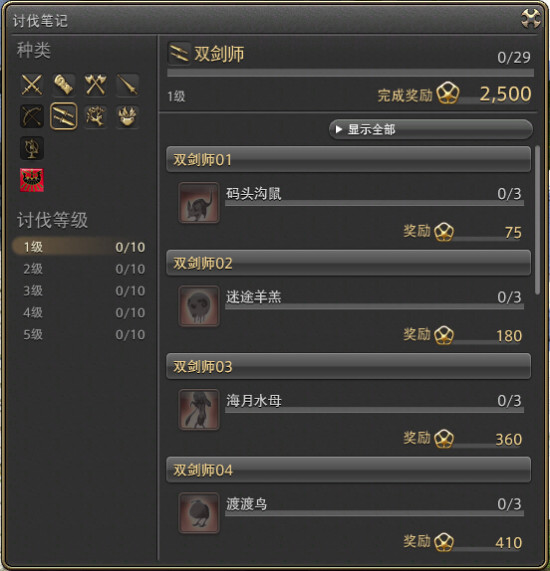Click the 海月水母 monster thumbnail
The height and width of the screenshot is (571, 550).
tap(199, 410)
